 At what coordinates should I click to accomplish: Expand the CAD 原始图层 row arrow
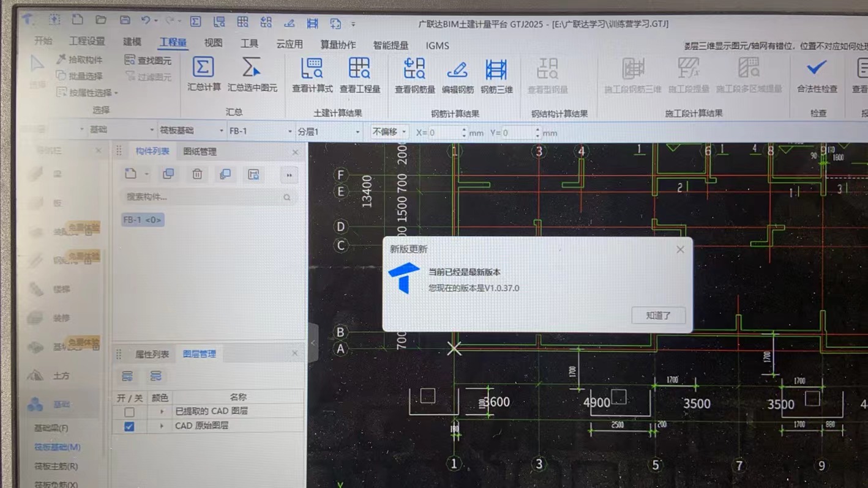(162, 426)
